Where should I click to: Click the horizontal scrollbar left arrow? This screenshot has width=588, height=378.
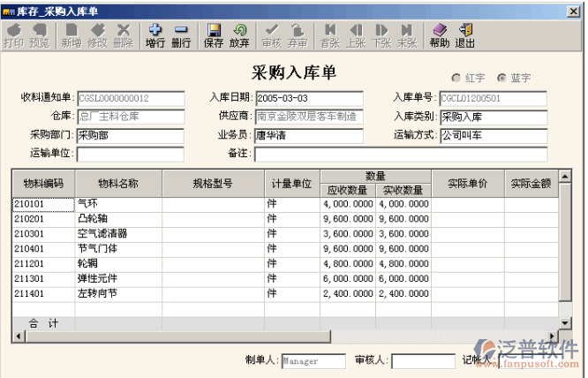tap(17, 336)
